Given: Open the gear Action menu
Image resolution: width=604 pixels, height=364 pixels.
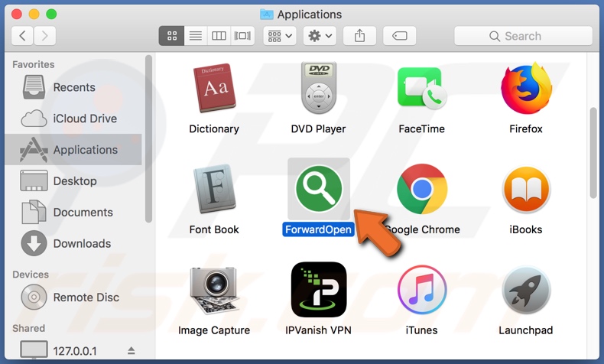Looking at the screenshot, I should pos(320,36).
